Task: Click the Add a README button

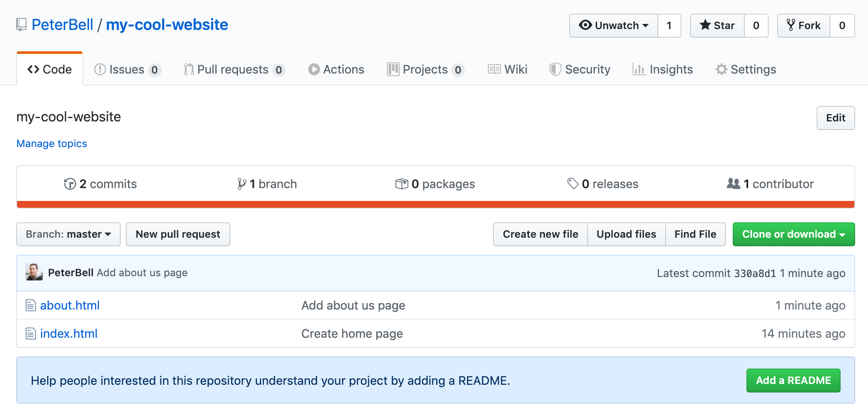Action: [793, 380]
